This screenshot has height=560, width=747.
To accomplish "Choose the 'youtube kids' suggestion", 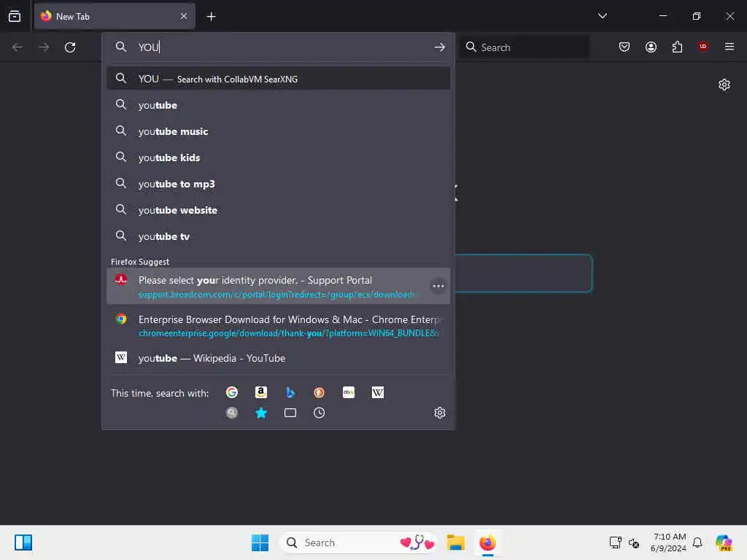I will click(279, 157).
